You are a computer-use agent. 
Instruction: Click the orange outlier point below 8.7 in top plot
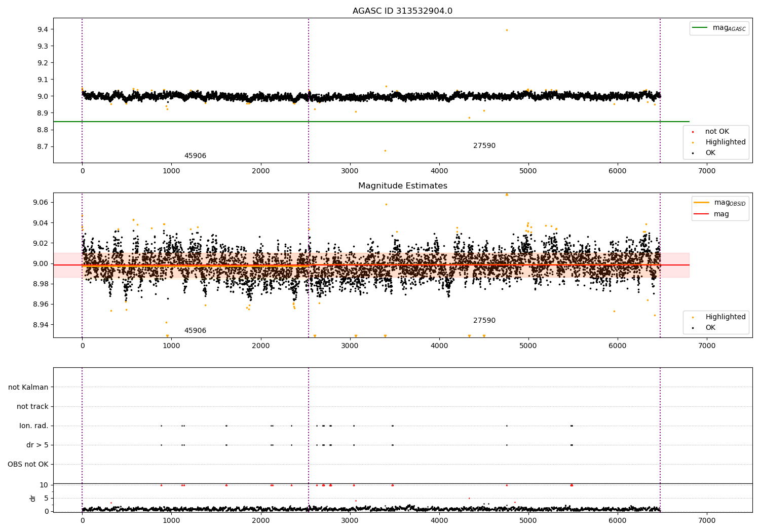tap(385, 150)
